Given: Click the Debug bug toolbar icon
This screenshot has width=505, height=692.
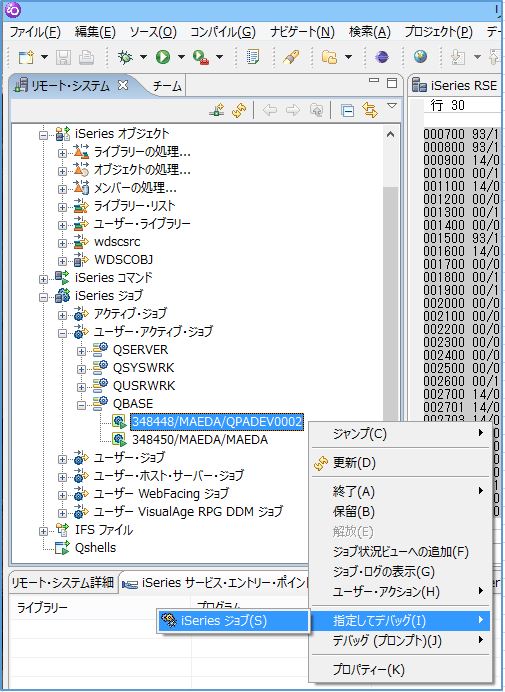Looking at the screenshot, I should pyautogui.click(x=125, y=57).
